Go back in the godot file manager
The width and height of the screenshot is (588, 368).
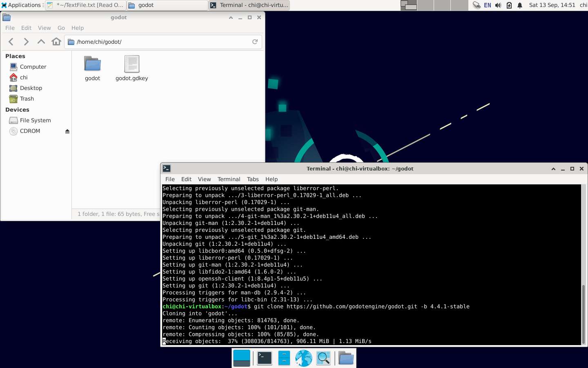(x=11, y=42)
